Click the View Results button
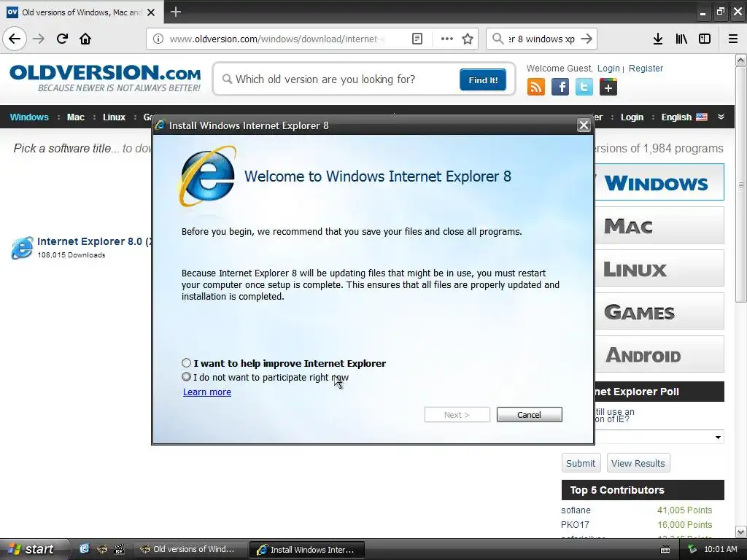Image resolution: width=747 pixels, height=560 pixels. [638, 463]
